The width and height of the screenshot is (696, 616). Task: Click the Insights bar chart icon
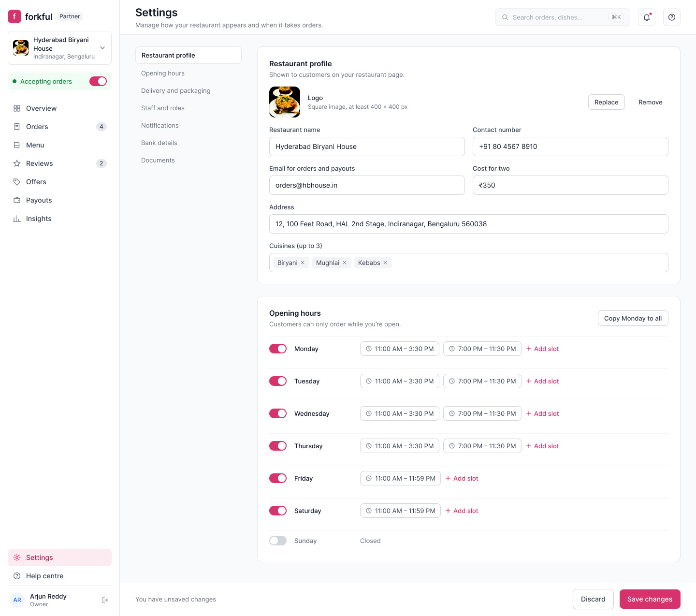(x=17, y=219)
